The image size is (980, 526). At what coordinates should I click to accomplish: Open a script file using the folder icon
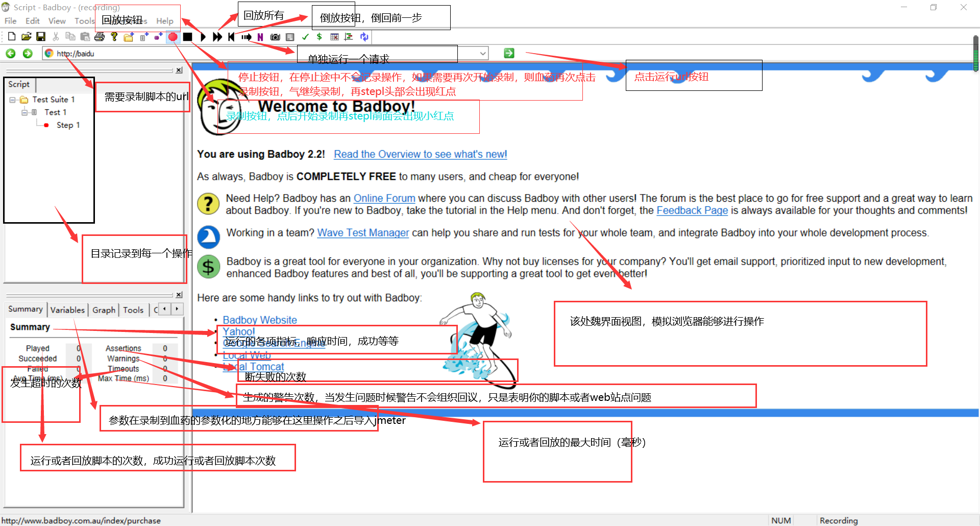pos(27,37)
